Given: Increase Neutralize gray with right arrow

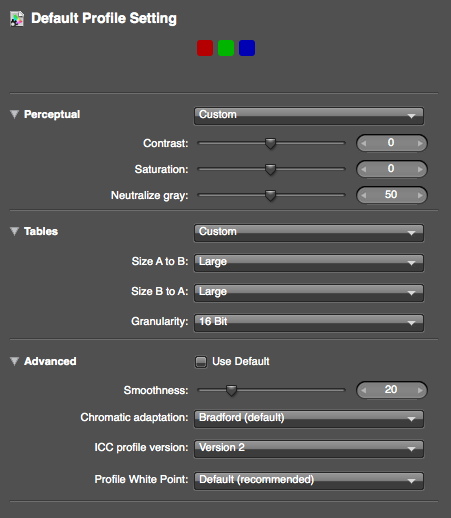Looking at the screenshot, I should click(420, 195).
